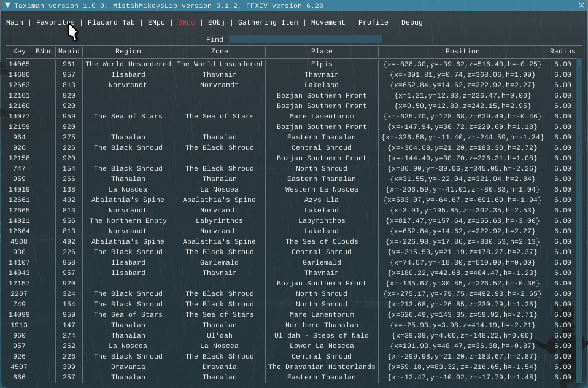This screenshot has height=388, width=588.
Task: Switch to the Movement tab
Action: coord(328,23)
